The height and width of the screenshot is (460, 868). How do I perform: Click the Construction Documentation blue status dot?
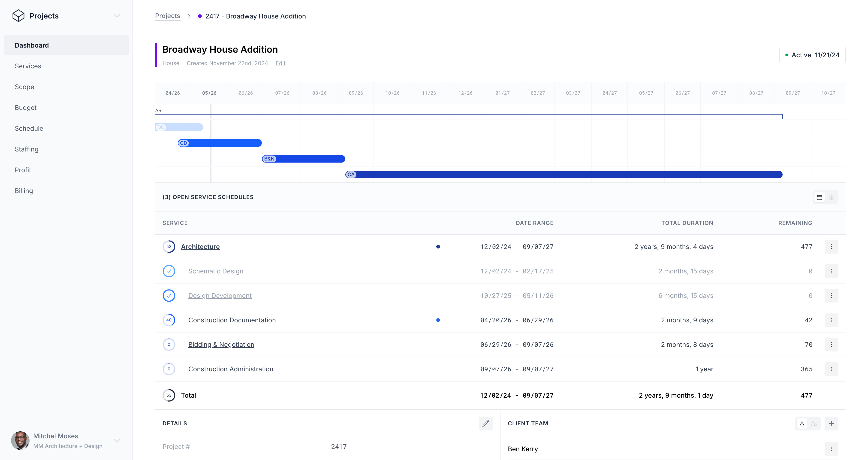[438, 320]
